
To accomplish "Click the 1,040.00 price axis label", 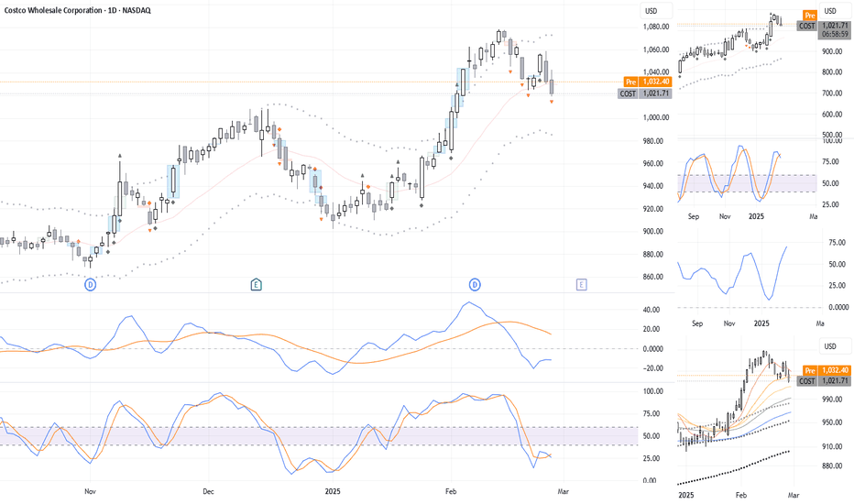I will (x=656, y=71).
